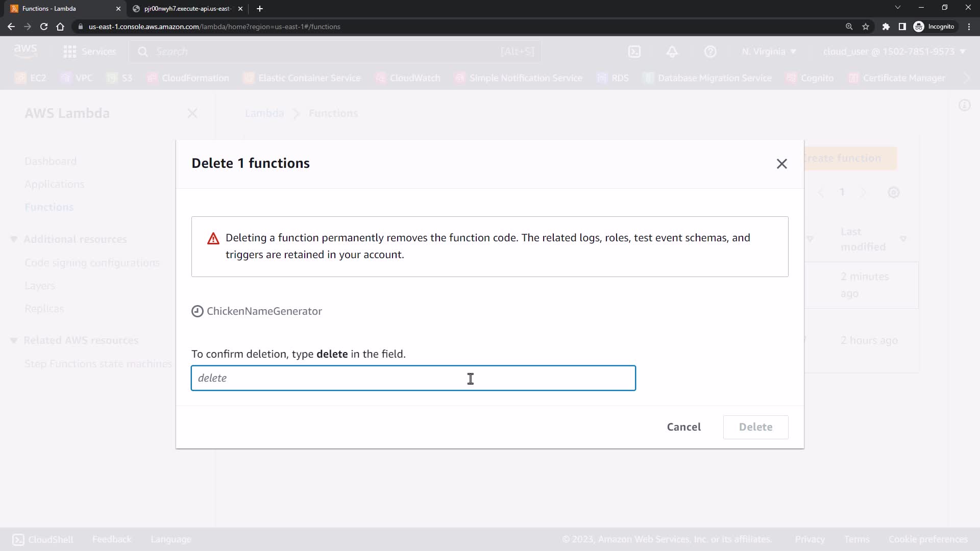
Task: Click the ChickenNameGenerator function entry
Action: [264, 311]
